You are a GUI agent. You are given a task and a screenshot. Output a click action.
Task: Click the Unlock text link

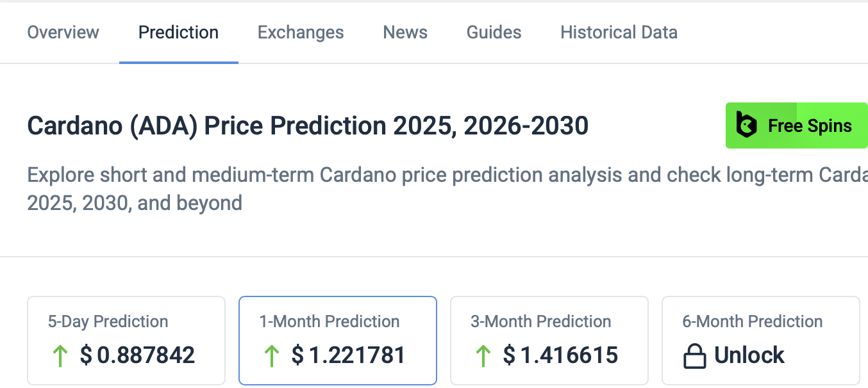coord(749,355)
